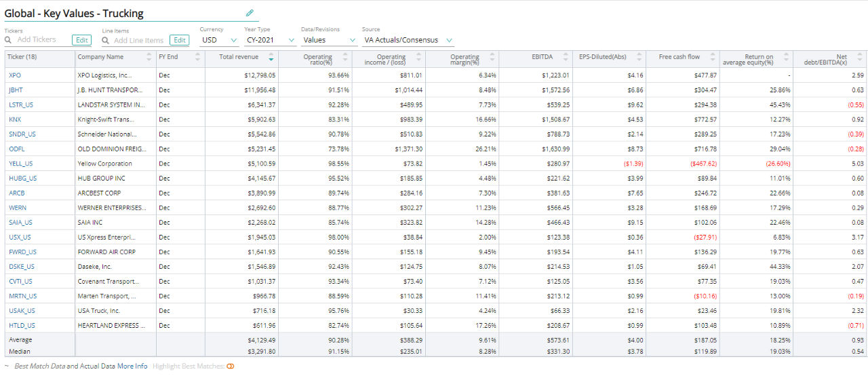
Task: Sort using the Operating income / (loss) arrows
Action: (x=417, y=57)
